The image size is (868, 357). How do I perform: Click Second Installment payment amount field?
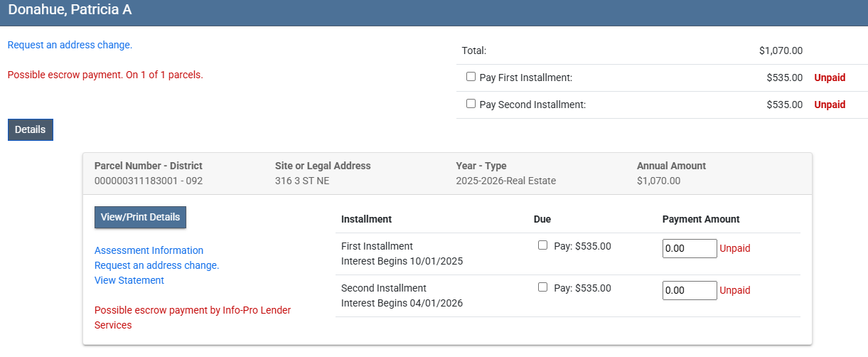coord(689,290)
